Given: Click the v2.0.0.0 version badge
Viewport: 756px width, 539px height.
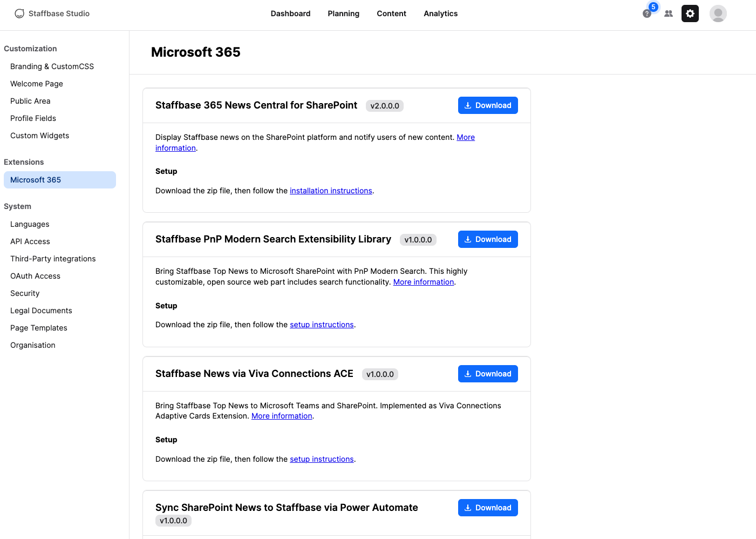Looking at the screenshot, I should [x=385, y=106].
